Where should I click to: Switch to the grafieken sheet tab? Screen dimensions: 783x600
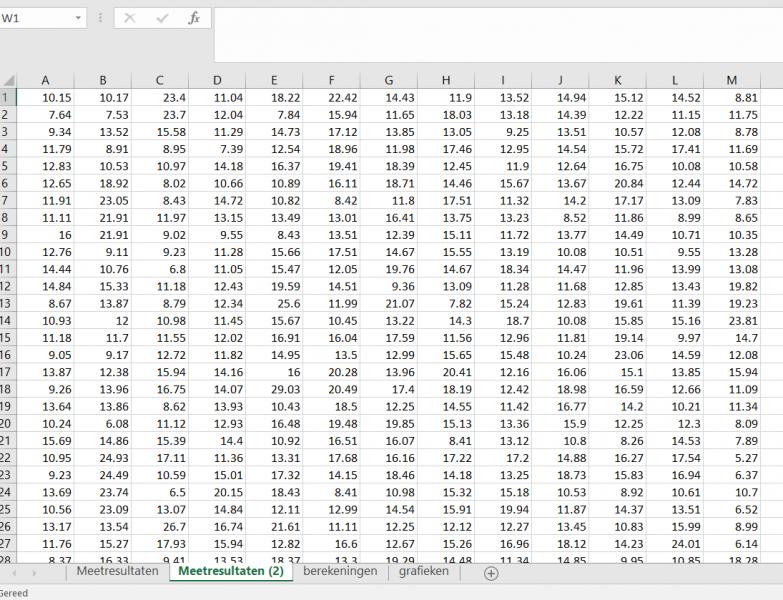[x=424, y=572]
